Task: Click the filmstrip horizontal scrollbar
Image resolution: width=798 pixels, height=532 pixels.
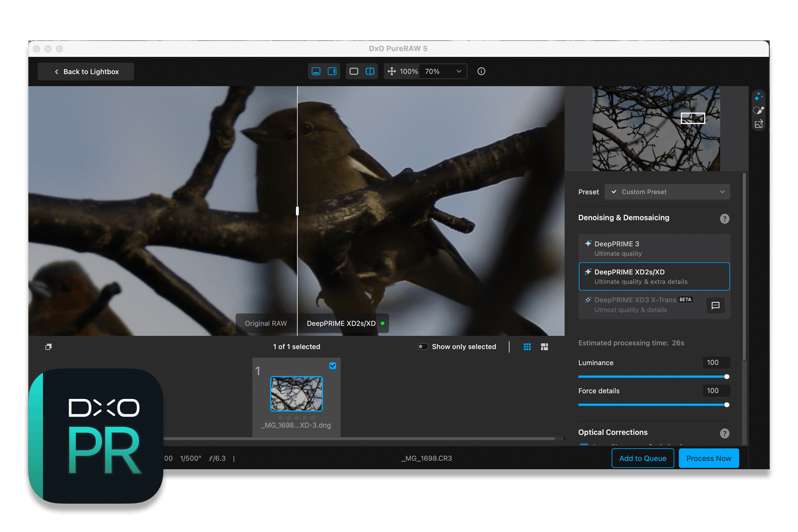Action: pyautogui.click(x=359, y=439)
